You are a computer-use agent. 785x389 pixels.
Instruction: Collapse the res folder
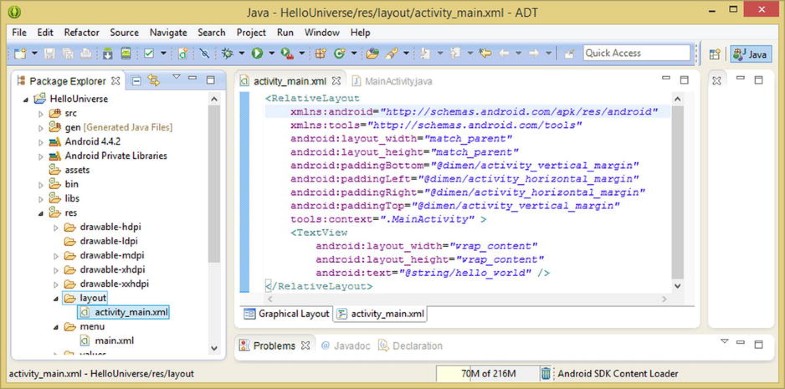click(41, 213)
